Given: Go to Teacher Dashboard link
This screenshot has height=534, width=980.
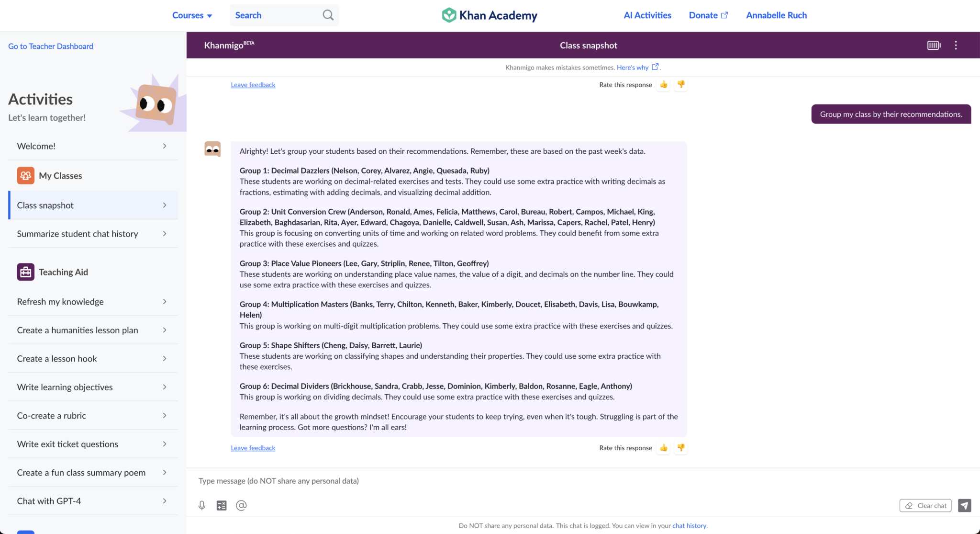Looking at the screenshot, I should click(x=51, y=46).
